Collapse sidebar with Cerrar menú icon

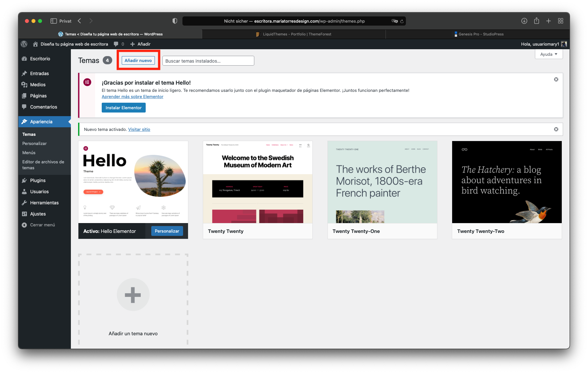24,225
